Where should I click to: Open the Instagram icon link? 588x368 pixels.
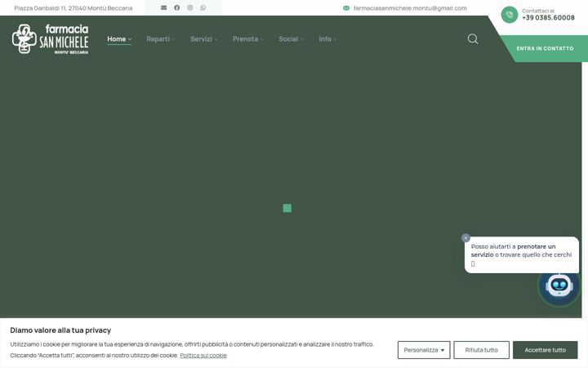click(189, 7)
